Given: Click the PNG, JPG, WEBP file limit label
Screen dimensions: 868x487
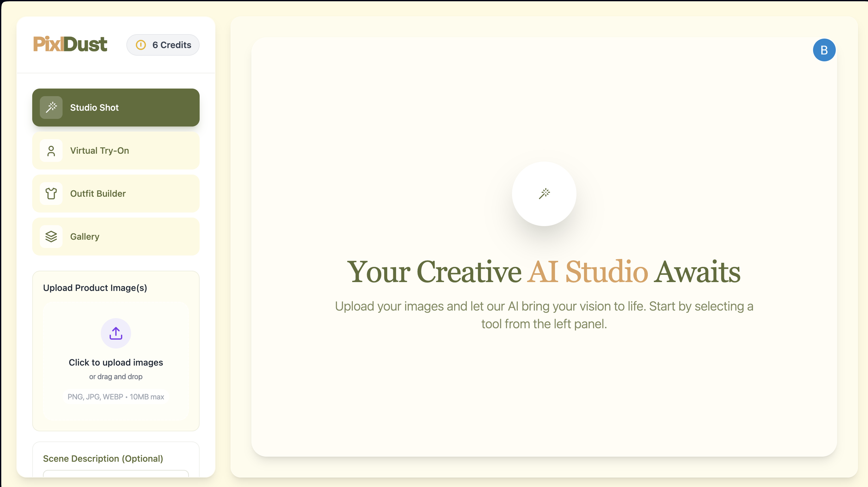Looking at the screenshot, I should coord(116,397).
